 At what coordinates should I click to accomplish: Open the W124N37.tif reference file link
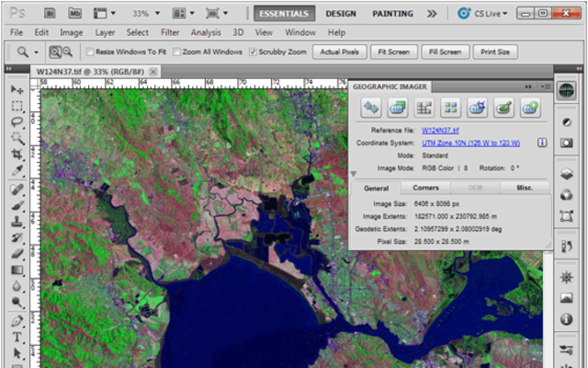(x=440, y=131)
